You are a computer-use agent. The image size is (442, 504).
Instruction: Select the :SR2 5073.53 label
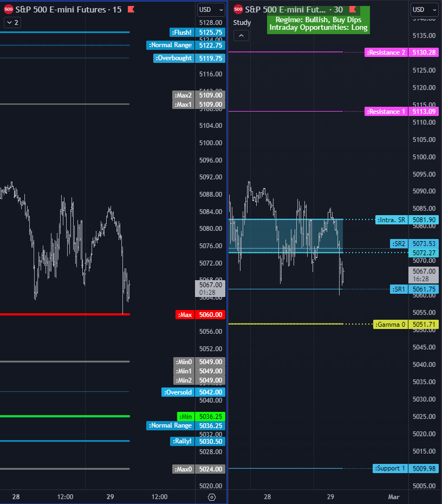click(414, 244)
